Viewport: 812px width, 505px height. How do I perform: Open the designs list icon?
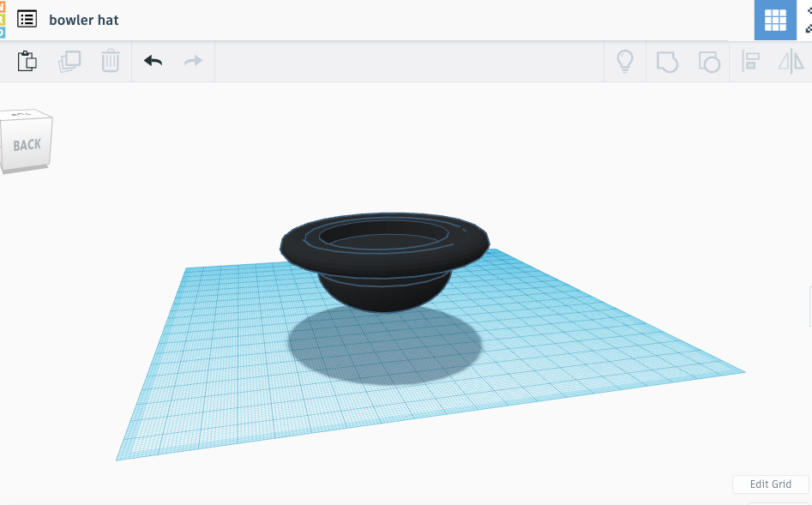tap(27, 19)
